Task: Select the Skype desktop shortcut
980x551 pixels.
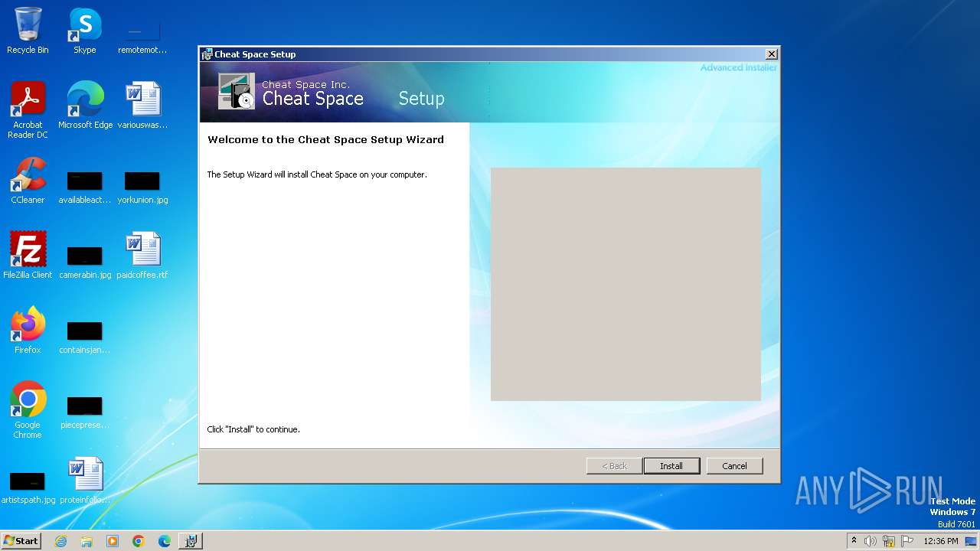Action: click(x=85, y=31)
